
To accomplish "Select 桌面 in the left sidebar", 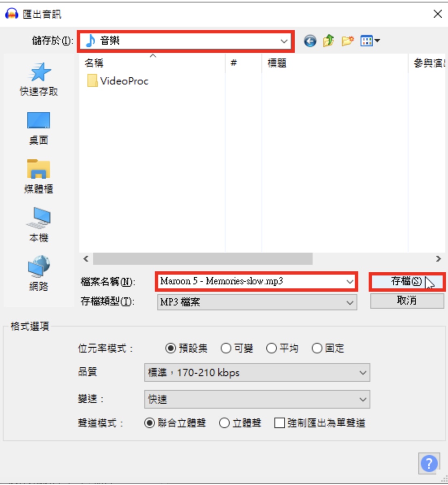I will click(x=39, y=128).
